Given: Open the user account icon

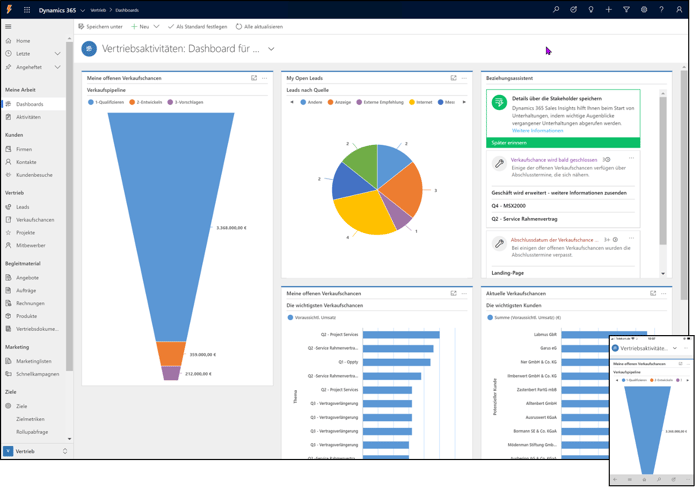Looking at the screenshot, I should [x=679, y=9].
